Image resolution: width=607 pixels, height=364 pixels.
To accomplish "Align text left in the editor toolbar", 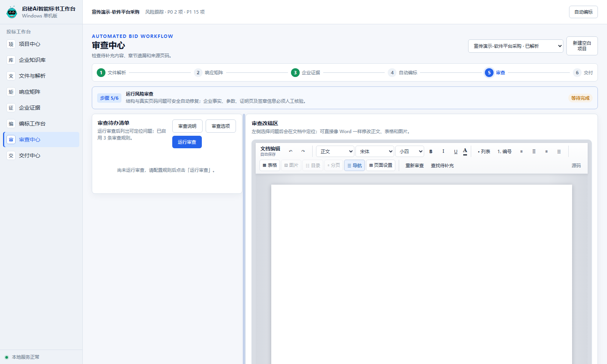I will [x=521, y=151].
